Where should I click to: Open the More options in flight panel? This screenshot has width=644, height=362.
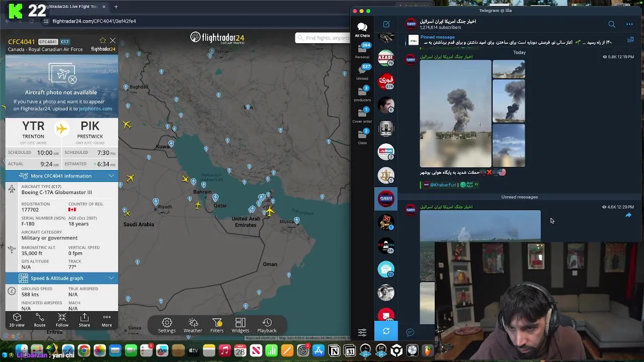tap(107, 320)
